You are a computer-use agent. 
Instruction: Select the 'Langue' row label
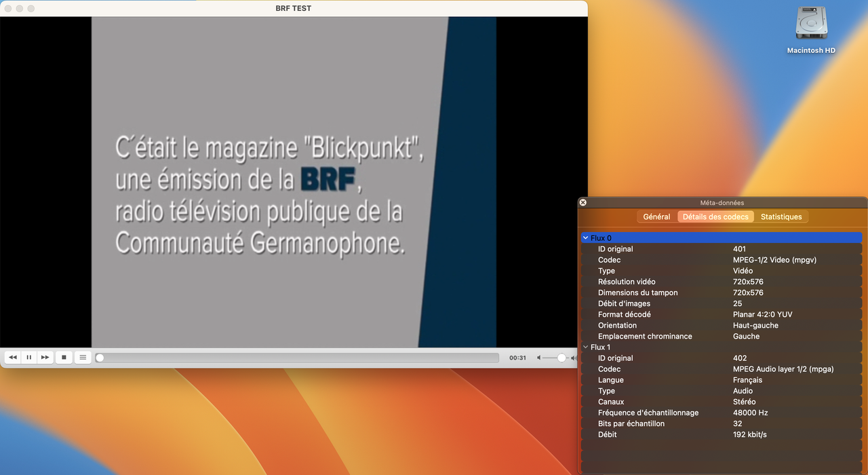tap(610, 380)
